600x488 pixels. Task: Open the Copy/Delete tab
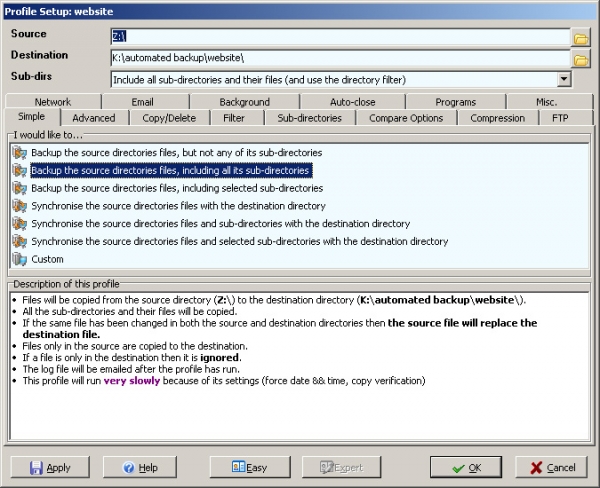click(168, 118)
